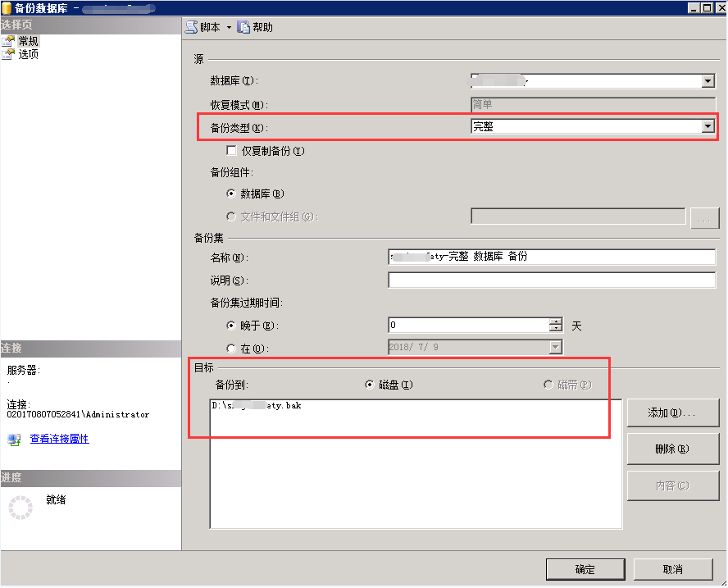Select the 数据库 backup component radio button
Screen dimensions: 728x588
pos(231,194)
